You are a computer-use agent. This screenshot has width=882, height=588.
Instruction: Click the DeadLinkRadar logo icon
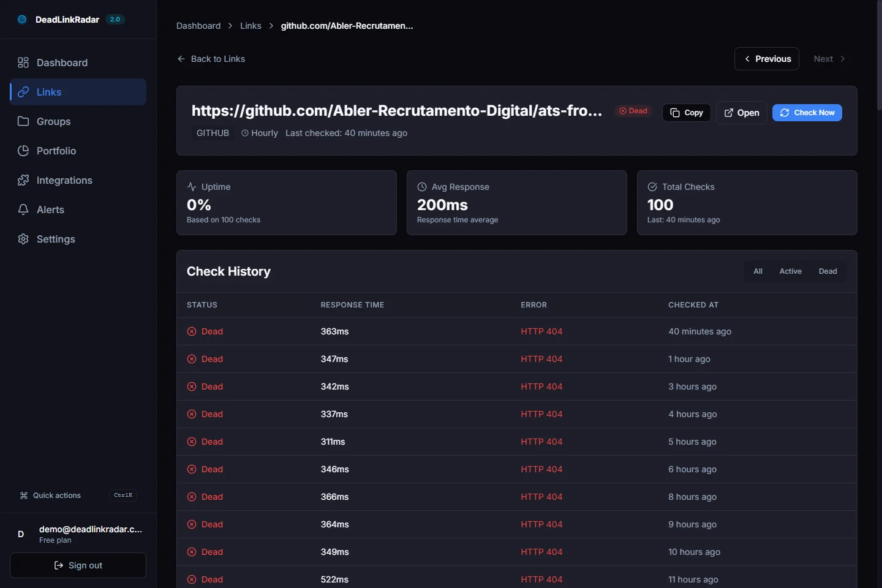pos(22,20)
